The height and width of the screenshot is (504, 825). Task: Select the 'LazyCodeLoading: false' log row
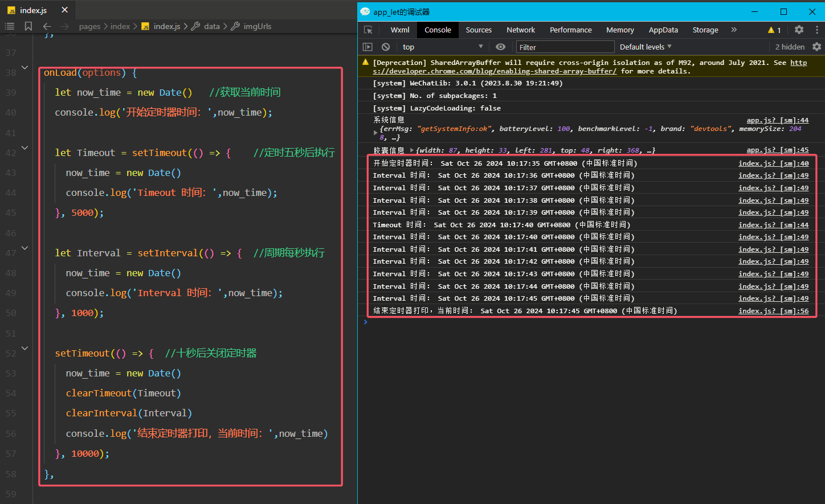[591, 108]
